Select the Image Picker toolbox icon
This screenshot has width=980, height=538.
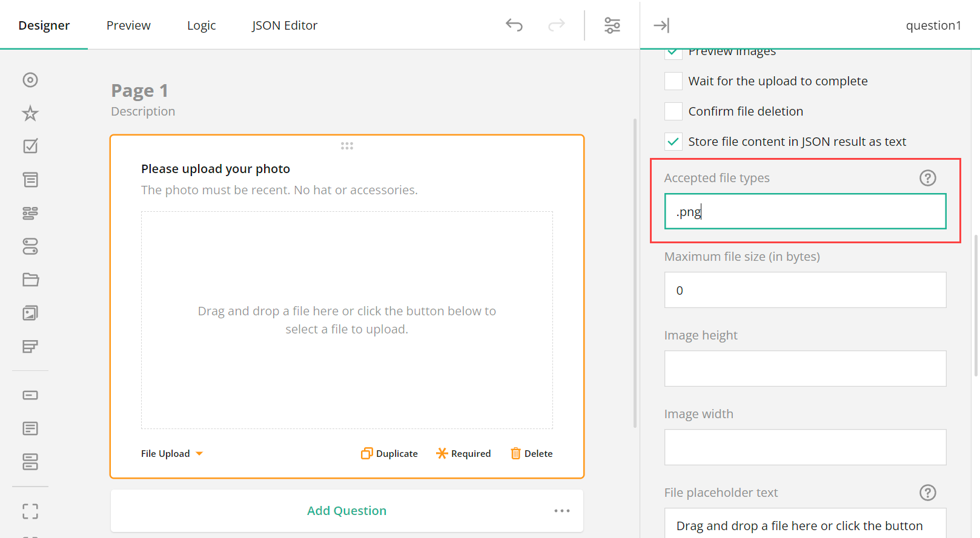pyautogui.click(x=30, y=313)
